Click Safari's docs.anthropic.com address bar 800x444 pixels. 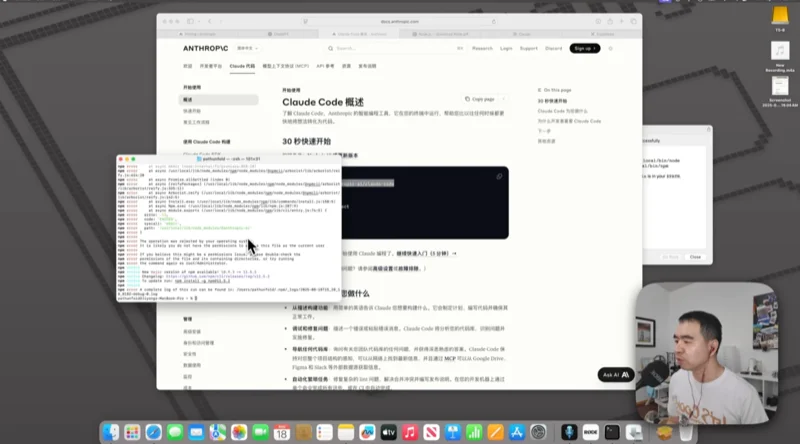[x=399, y=21]
